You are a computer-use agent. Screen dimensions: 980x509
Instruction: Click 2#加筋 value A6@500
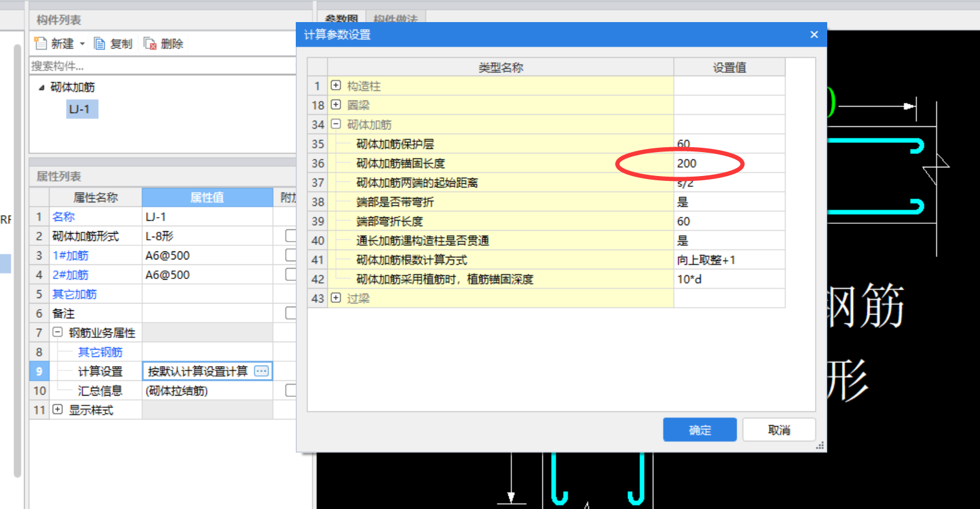pyautogui.click(x=207, y=275)
